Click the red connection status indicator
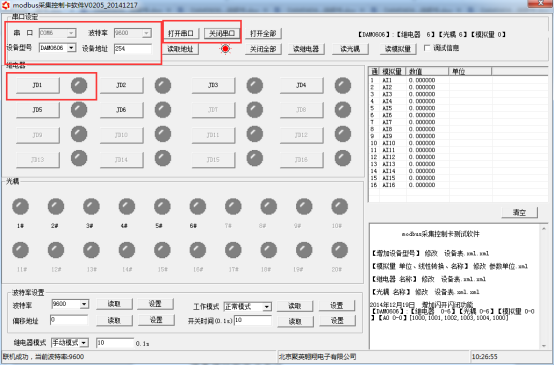This screenshot has height=365, width=554. [x=225, y=49]
